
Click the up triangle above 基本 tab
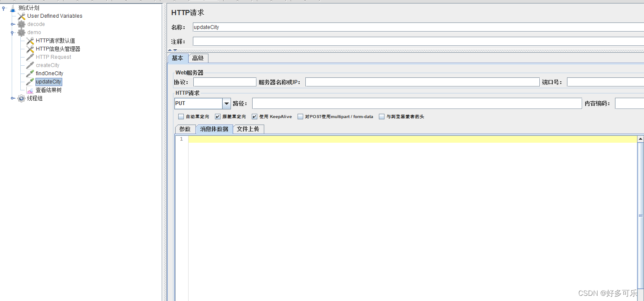[170, 50]
